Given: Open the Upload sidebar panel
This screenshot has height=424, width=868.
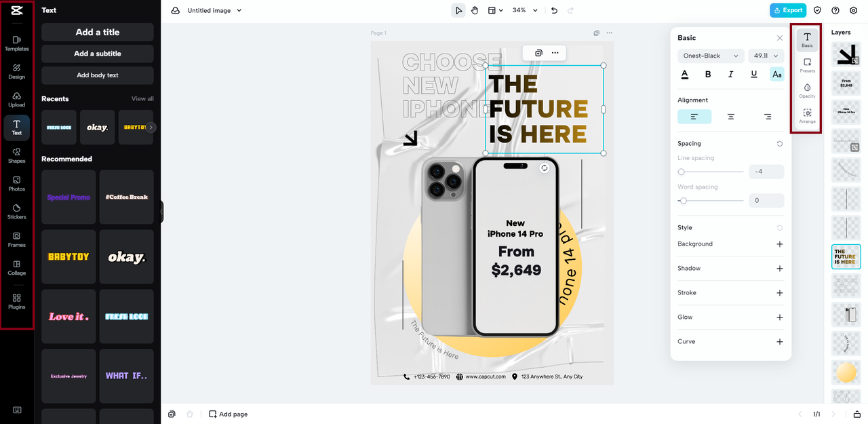Looking at the screenshot, I should pos(17,100).
